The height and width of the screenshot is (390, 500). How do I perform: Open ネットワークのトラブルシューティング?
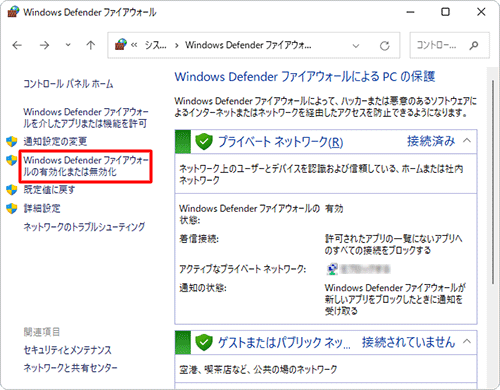(x=84, y=227)
